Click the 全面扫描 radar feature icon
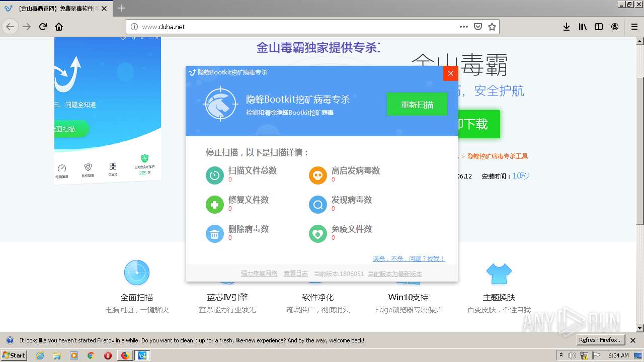 pos(137,273)
